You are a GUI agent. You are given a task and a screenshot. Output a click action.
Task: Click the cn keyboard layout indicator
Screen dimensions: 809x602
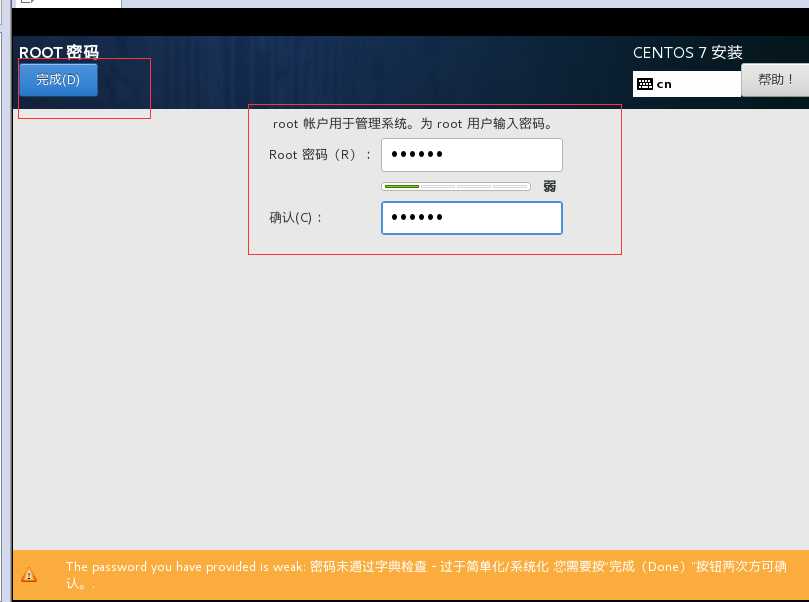click(687, 84)
